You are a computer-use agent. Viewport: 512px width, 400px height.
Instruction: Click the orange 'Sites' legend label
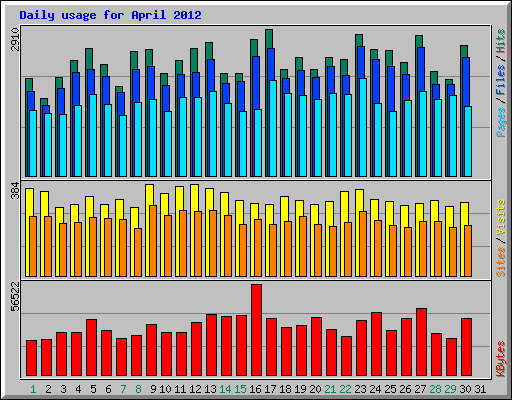501,262
